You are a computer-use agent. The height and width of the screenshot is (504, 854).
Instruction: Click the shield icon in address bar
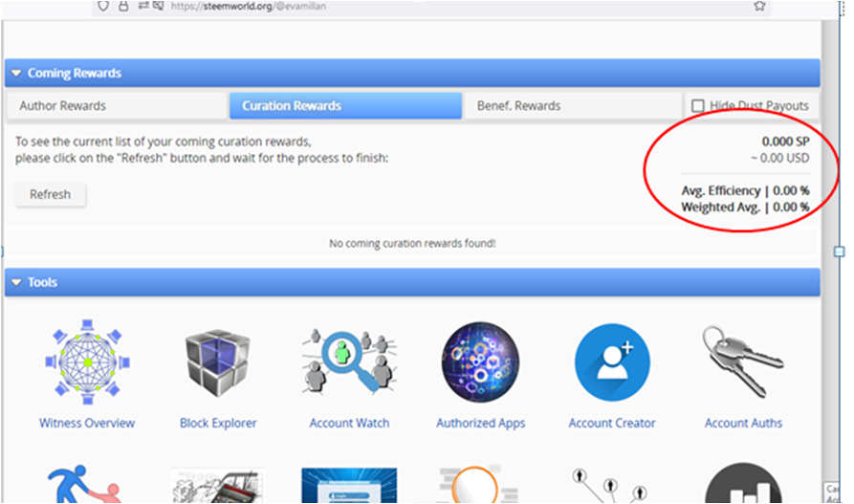(103, 6)
